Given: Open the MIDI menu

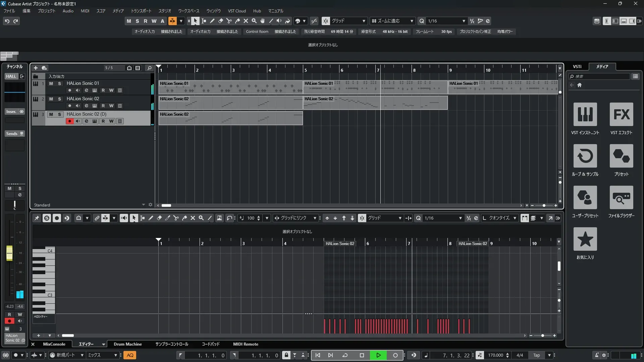Looking at the screenshot, I should [x=85, y=11].
